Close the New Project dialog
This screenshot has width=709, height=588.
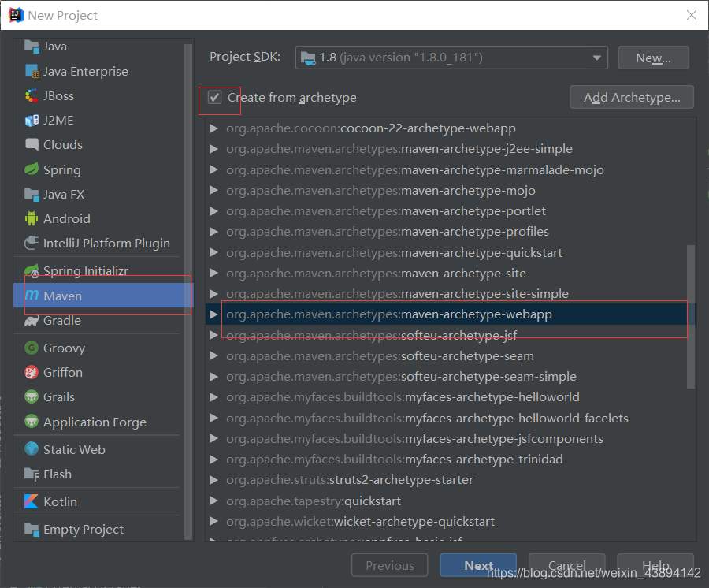coord(692,15)
